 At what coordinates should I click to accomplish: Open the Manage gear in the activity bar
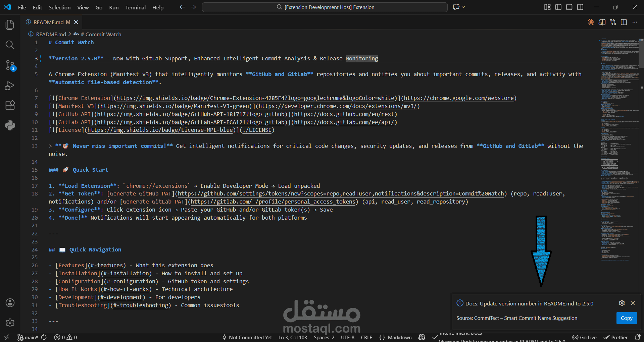[10, 323]
